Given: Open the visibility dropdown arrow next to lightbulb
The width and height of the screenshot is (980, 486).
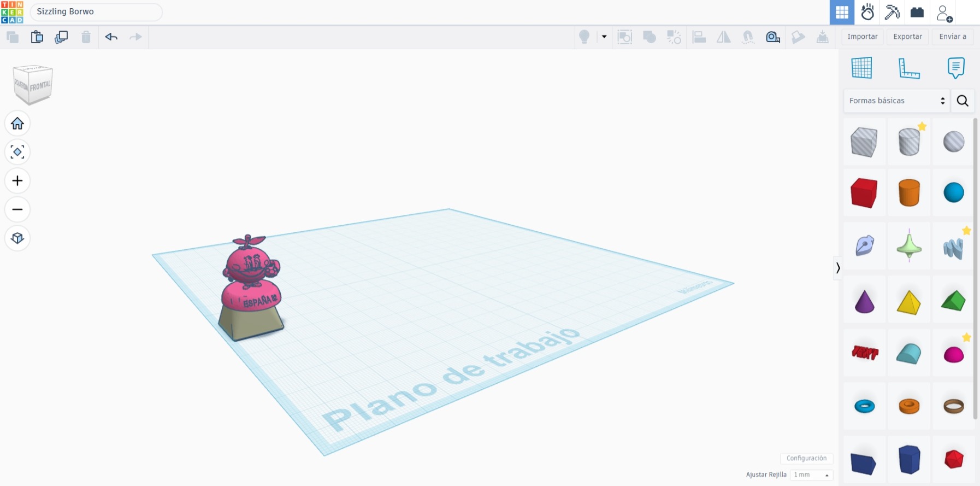Looking at the screenshot, I should coord(604,37).
